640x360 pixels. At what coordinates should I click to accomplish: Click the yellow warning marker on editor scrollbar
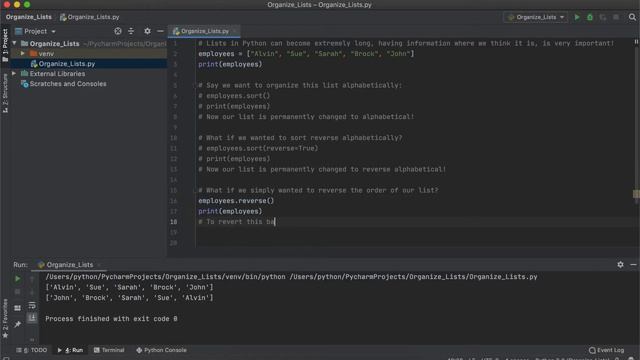(x=636, y=194)
